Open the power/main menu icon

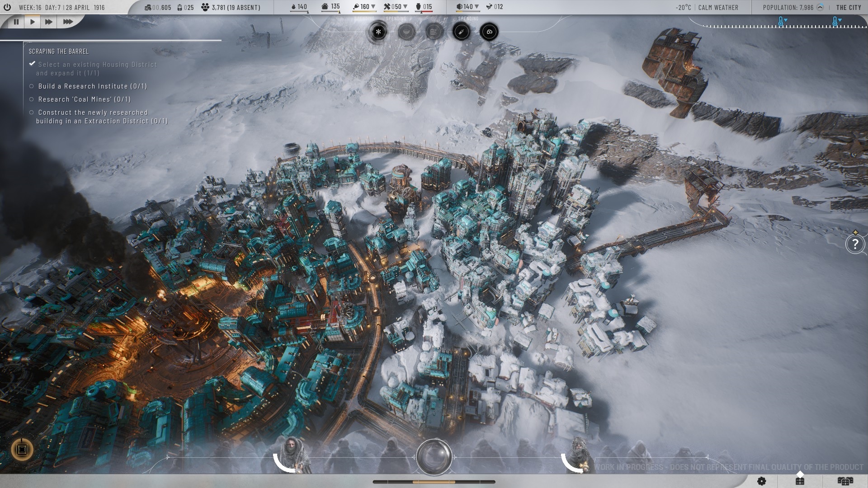coord(7,7)
